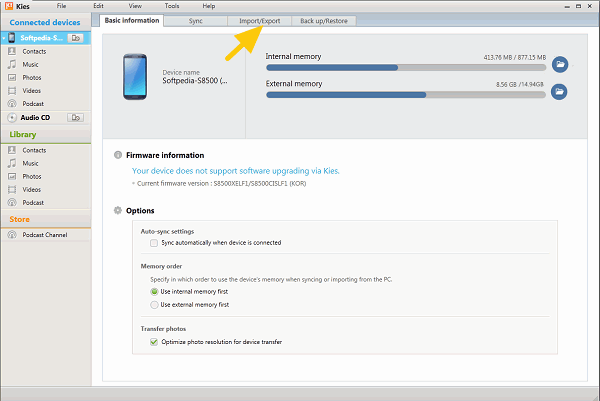600x401 pixels.
Task: Click the 8.56 GB / 14.94GB value
Action: [520, 85]
